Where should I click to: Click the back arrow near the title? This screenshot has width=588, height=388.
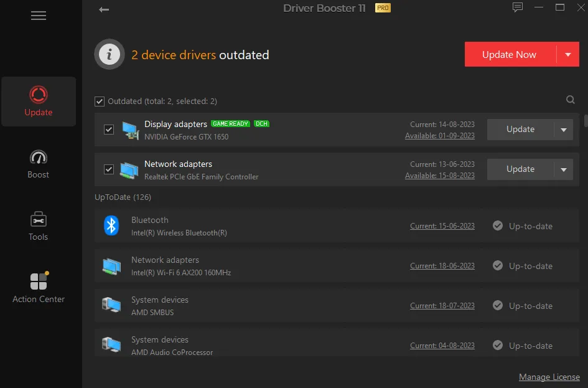(x=104, y=9)
